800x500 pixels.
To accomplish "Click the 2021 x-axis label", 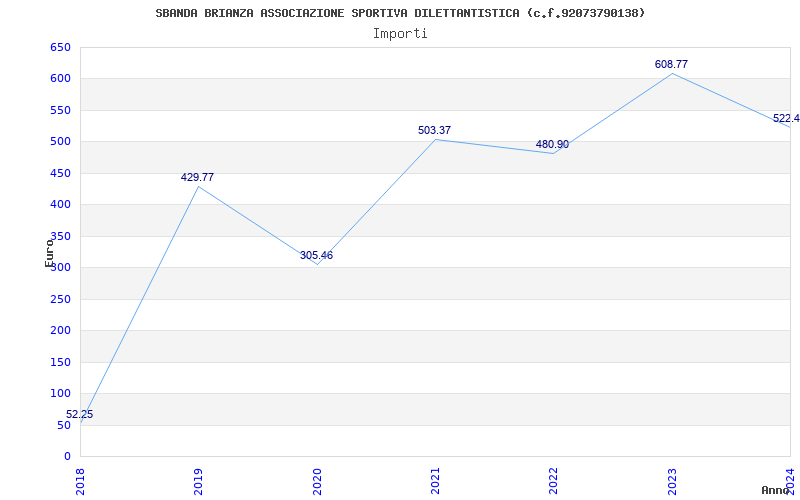I will click(435, 482).
